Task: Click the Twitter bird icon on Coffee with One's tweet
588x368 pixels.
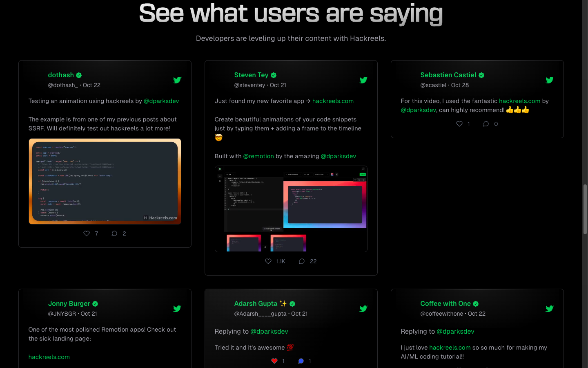Action: pos(549,309)
